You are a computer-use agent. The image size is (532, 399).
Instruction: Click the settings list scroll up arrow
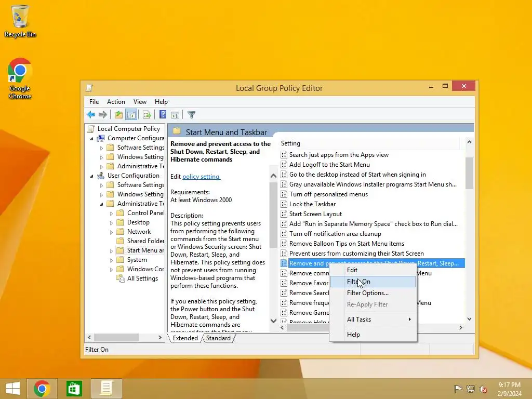coord(469,142)
